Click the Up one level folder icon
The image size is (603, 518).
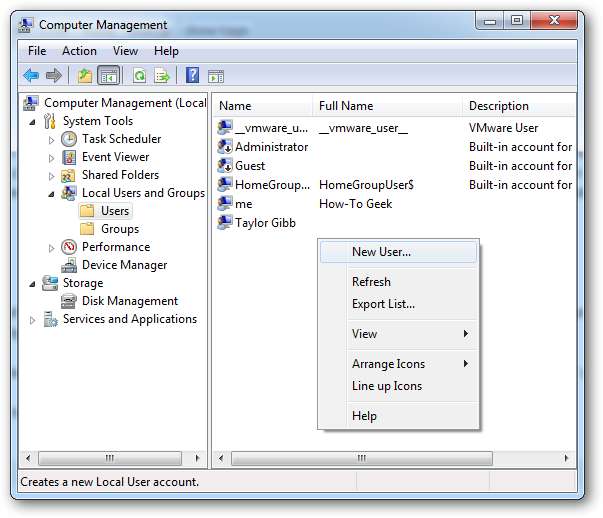tap(85, 75)
